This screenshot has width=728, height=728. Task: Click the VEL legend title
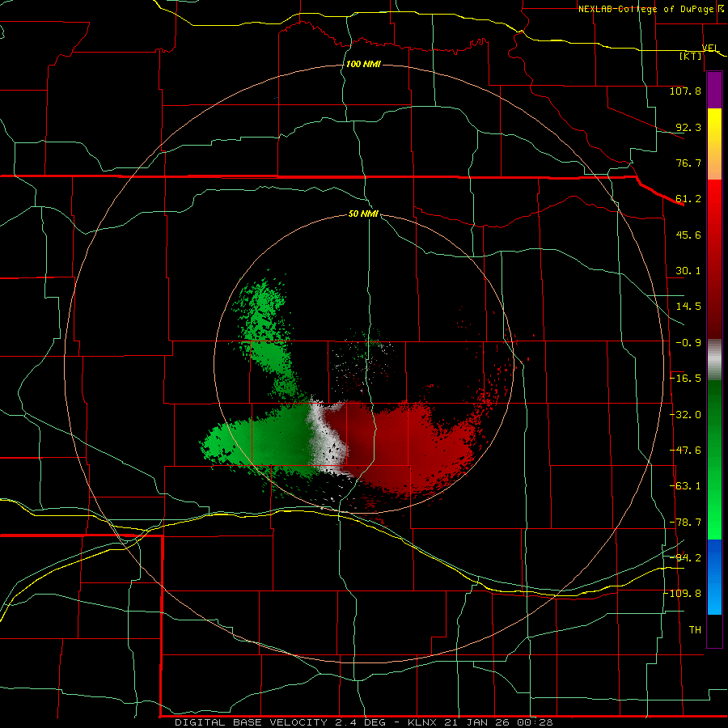(x=710, y=49)
